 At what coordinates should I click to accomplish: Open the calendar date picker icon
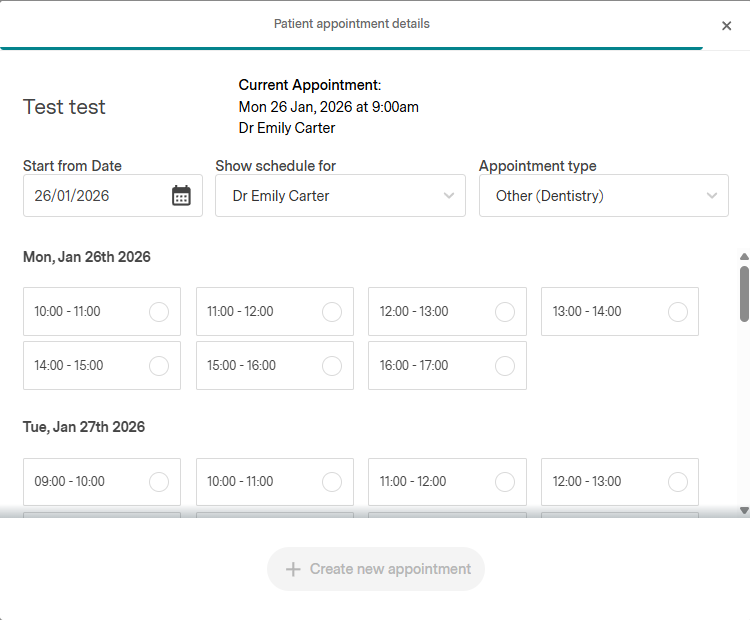click(x=181, y=196)
